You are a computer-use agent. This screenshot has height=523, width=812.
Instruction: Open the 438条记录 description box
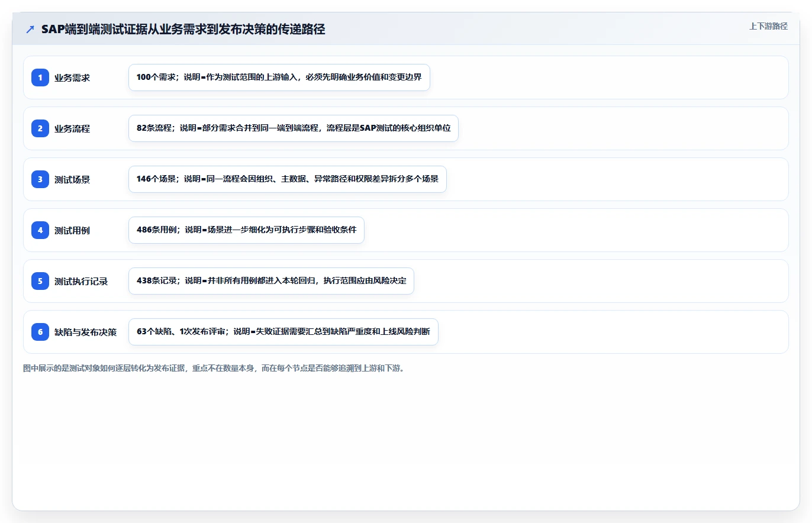click(x=271, y=281)
